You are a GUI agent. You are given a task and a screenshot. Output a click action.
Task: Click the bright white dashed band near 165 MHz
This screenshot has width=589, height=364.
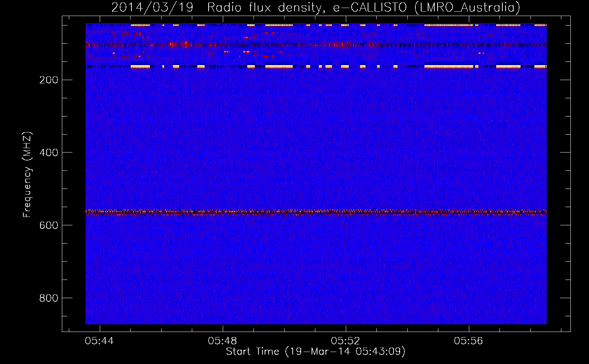(279, 67)
